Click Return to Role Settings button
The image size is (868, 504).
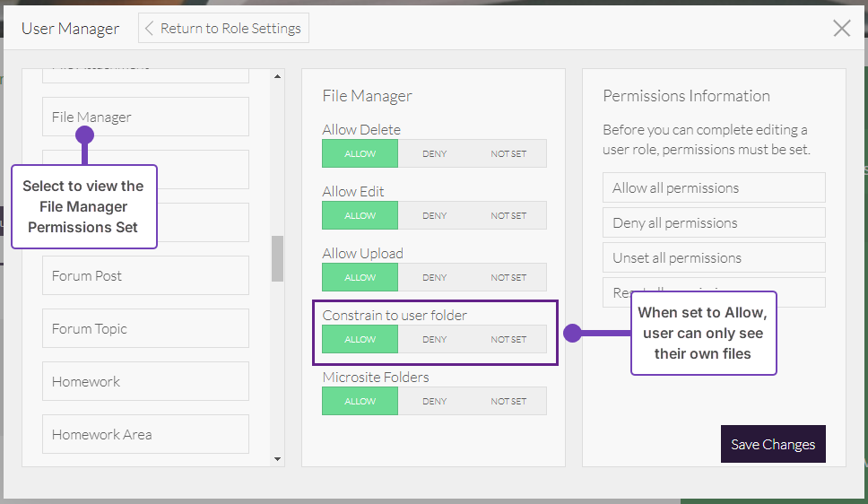[224, 29]
